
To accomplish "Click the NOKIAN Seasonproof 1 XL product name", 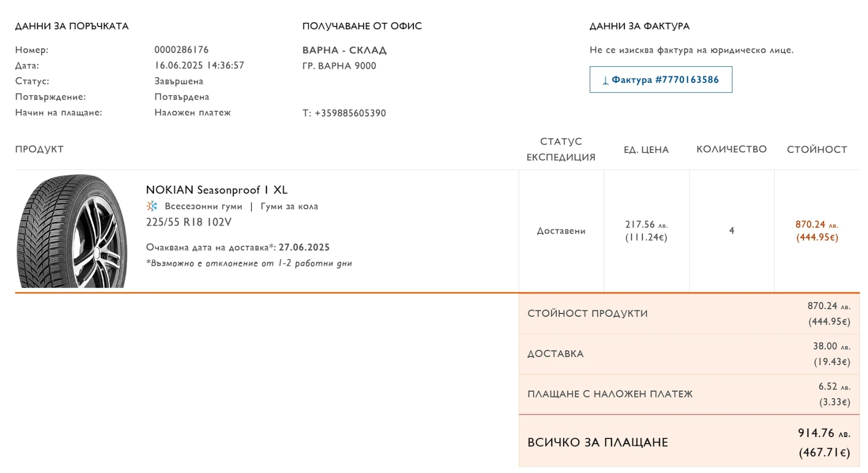I will 216,190.
